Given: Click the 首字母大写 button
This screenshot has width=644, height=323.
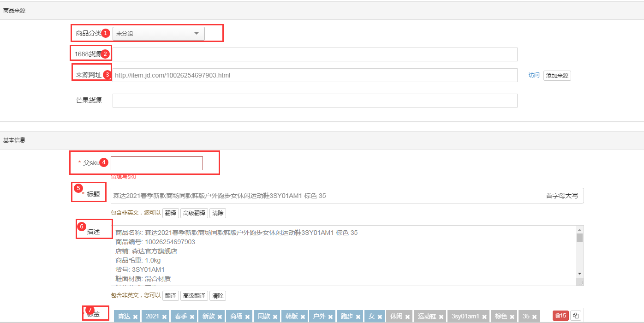Looking at the screenshot, I should click(562, 196).
